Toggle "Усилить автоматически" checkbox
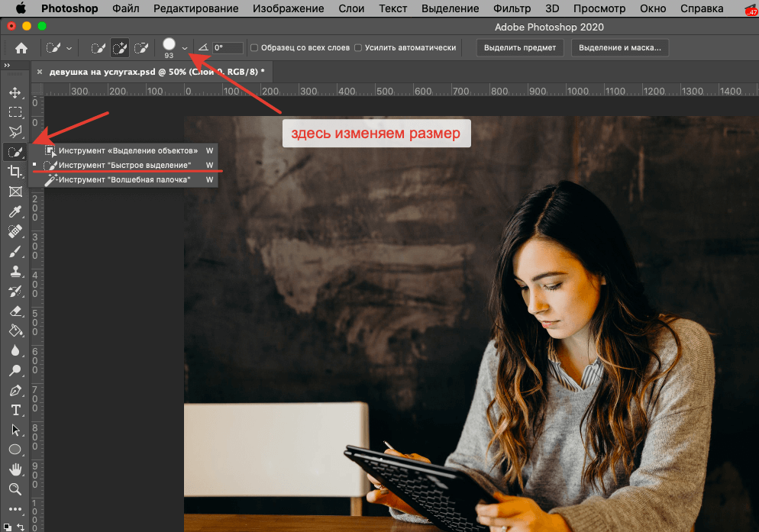Image resolution: width=759 pixels, height=532 pixels. [x=359, y=48]
